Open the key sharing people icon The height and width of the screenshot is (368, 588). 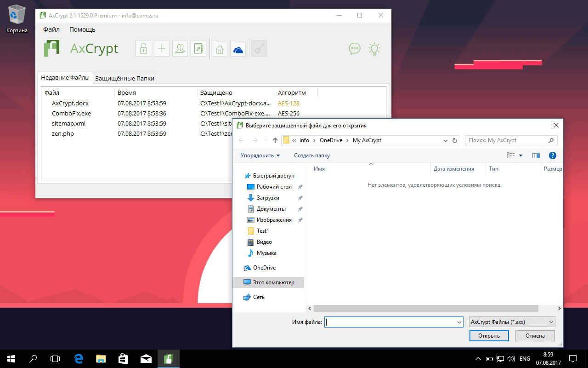[x=180, y=48]
